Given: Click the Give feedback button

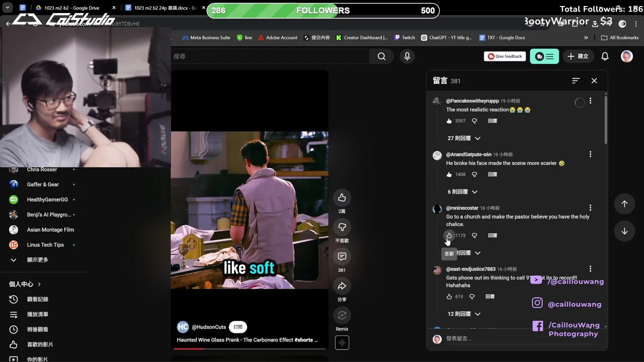Looking at the screenshot, I should (505, 56).
